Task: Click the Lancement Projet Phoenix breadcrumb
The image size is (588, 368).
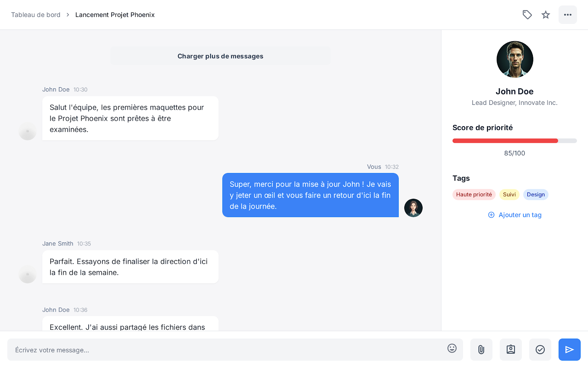Action: (115, 15)
